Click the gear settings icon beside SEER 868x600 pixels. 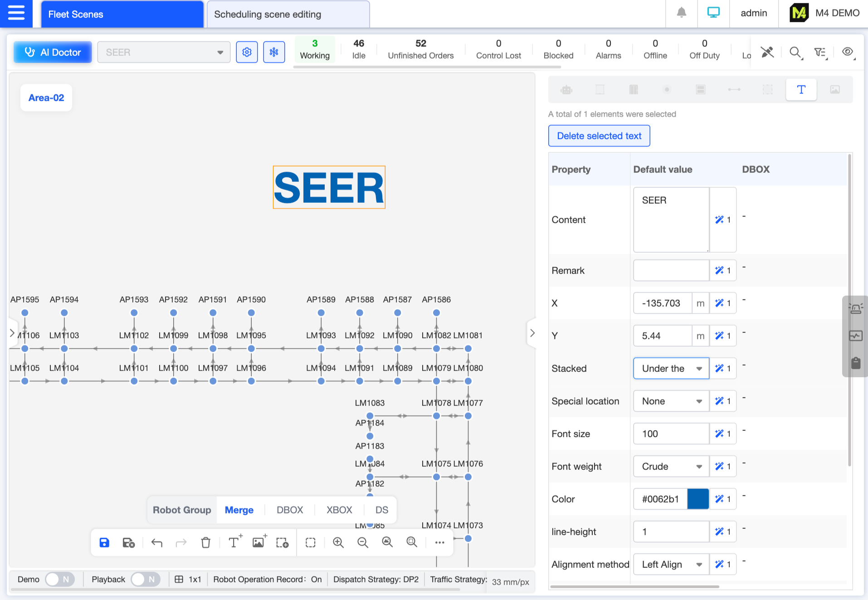click(247, 52)
